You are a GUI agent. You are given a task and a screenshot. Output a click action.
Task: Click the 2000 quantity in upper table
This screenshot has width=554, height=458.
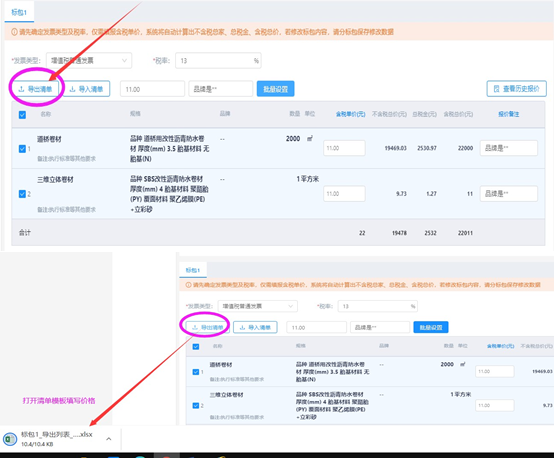point(293,139)
